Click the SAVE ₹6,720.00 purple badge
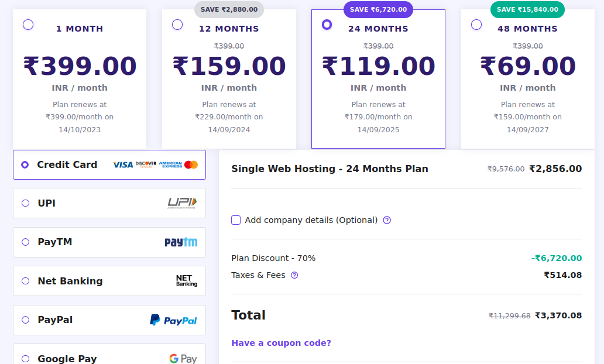The image size is (604, 364). pos(378,9)
